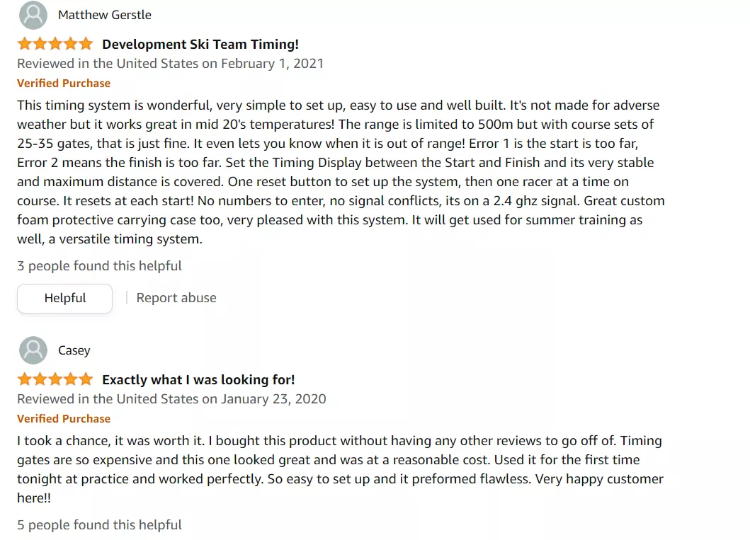Viewport: 750px width, 540px height.
Task: Open Casey's reviewer profile name
Action: pos(74,350)
